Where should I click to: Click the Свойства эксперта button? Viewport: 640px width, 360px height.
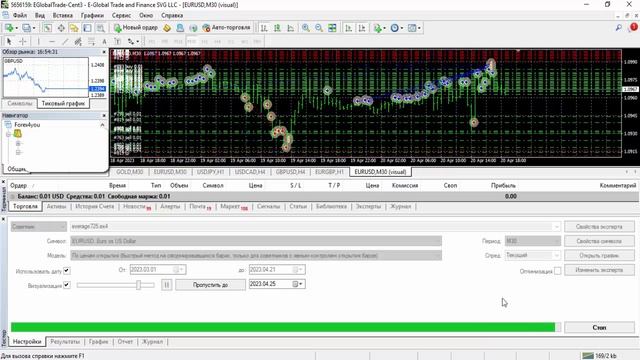coord(599,227)
